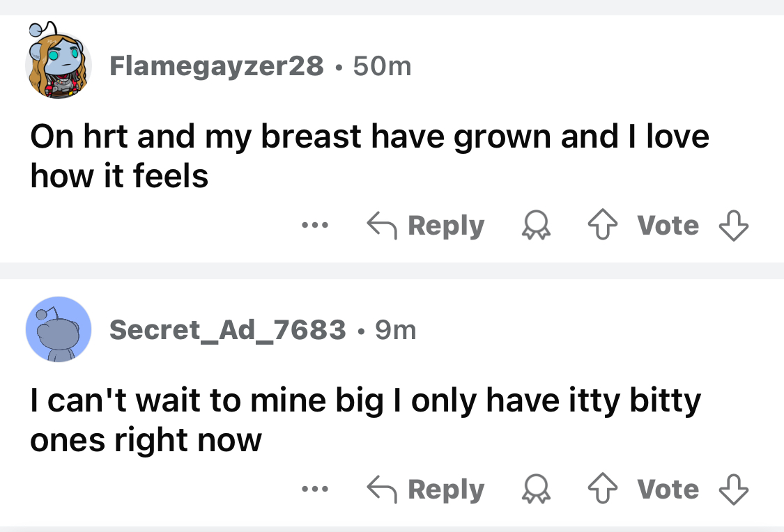This screenshot has height=532, width=784.
Task: Open Secret_Ad_7683's avatar
Action: click(x=59, y=329)
